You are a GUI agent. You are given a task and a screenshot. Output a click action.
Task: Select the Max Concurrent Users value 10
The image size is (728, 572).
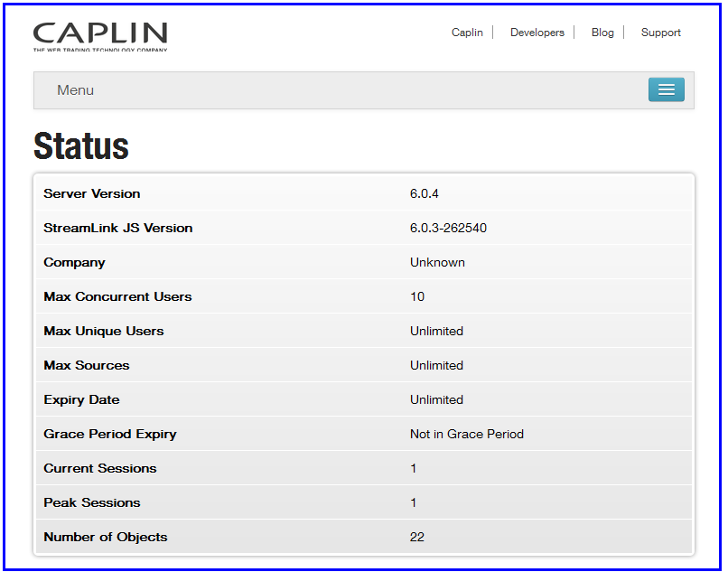click(x=417, y=296)
